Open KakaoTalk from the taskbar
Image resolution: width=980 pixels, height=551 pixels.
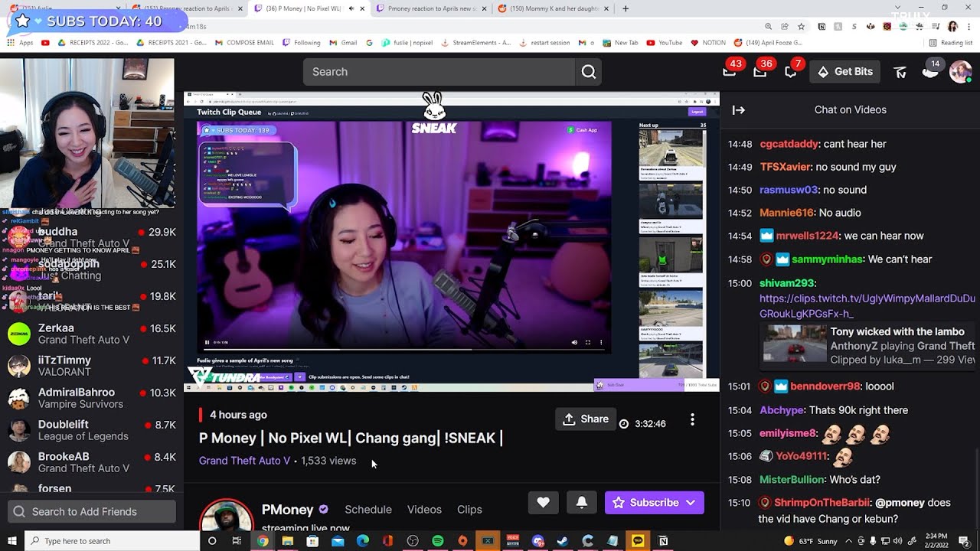pos(639,541)
